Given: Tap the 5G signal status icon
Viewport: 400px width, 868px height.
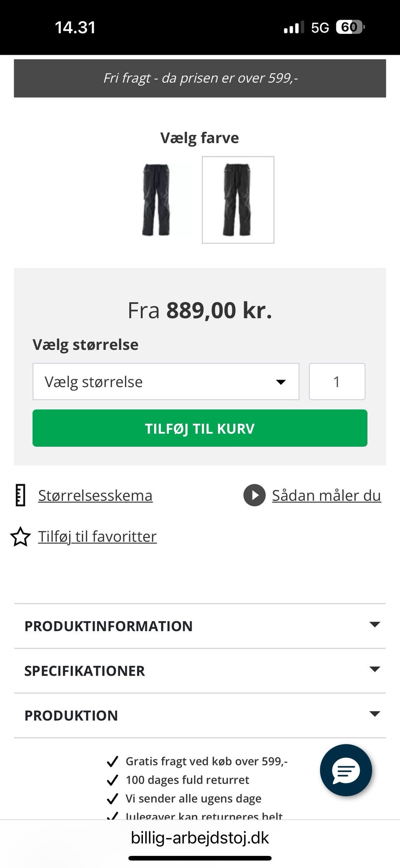Looking at the screenshot, I should point(320,28).
